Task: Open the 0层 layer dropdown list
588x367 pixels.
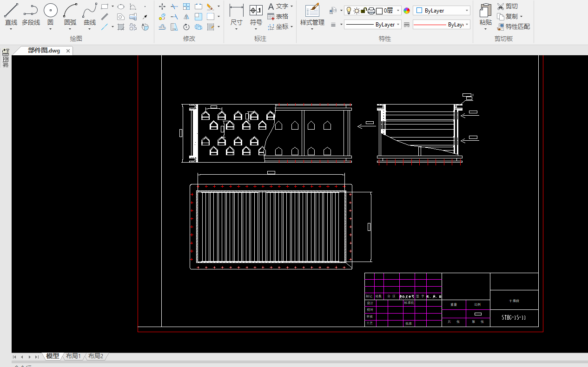Action: [x=398, y=11]
